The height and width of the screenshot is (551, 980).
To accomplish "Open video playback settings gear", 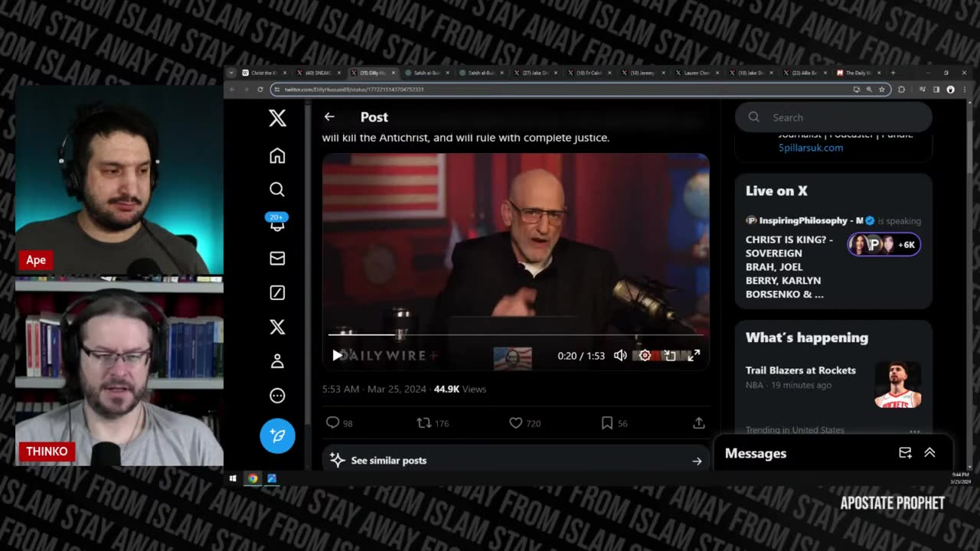I will click(x=645, y=355).
